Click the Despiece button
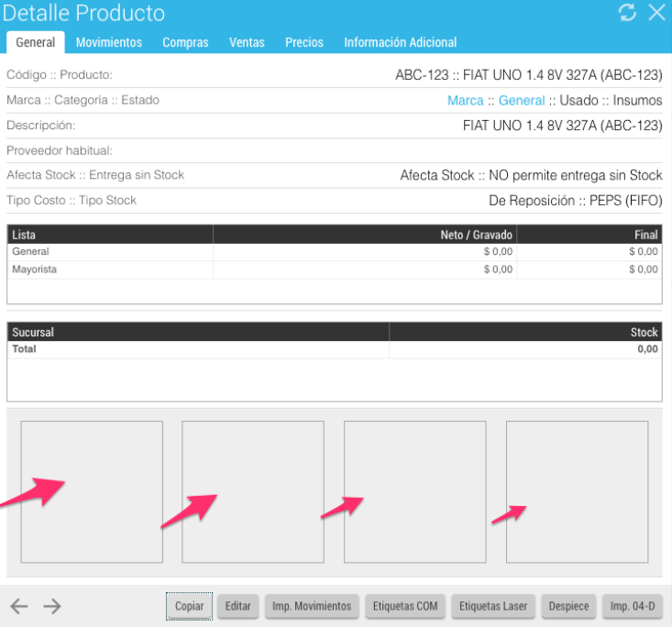The width and height of the screenshot is (672, 627). tap(568, 606)
